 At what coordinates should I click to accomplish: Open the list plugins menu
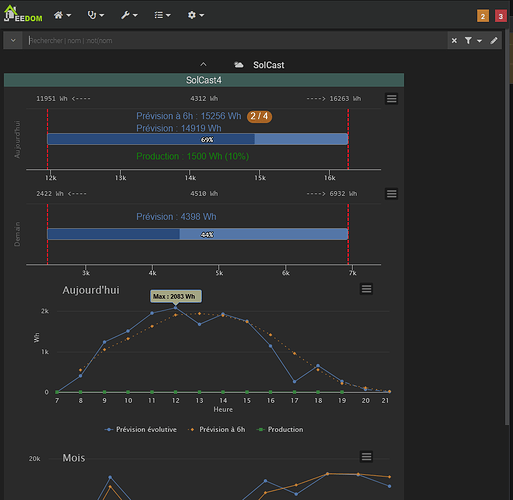click(x=162, y=15)
